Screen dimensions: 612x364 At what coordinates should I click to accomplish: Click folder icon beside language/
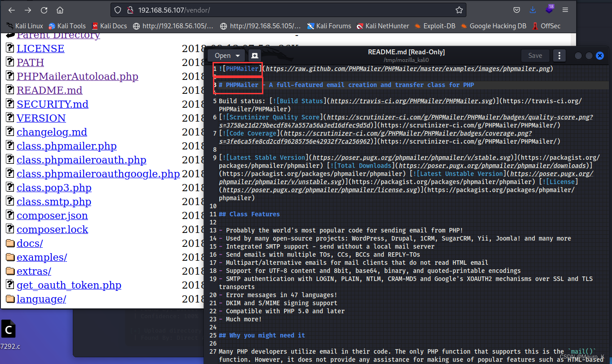10,299
